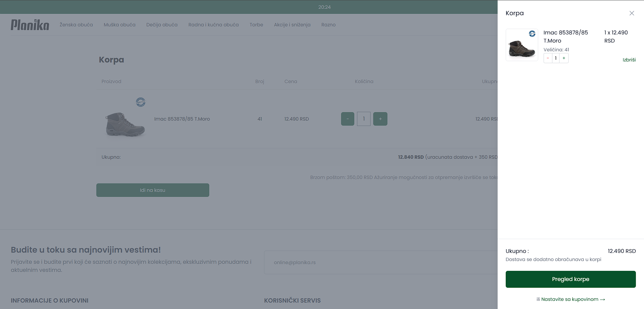The image size is (644, 309).
Task: Click the quantity field in main cart table
Action: pos(364,119)
